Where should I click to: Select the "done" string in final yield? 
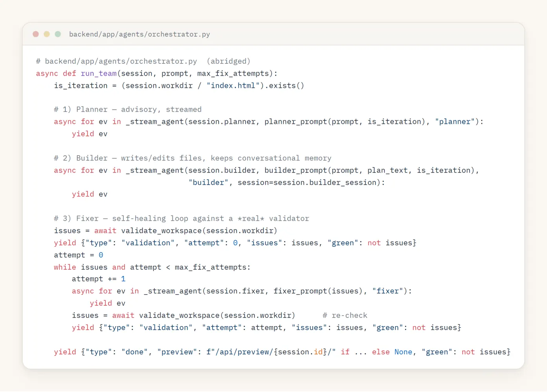[x=134, y=352]
